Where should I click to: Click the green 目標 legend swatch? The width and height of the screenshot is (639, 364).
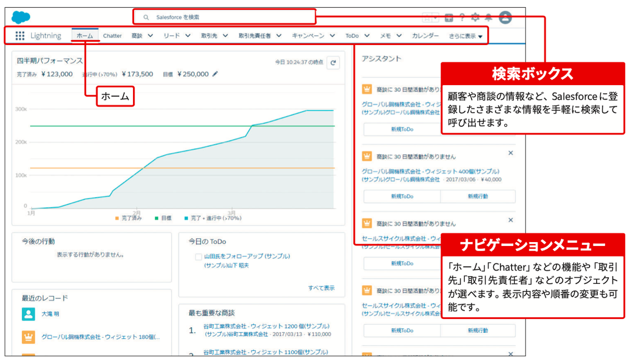click(x=156, y=219)
